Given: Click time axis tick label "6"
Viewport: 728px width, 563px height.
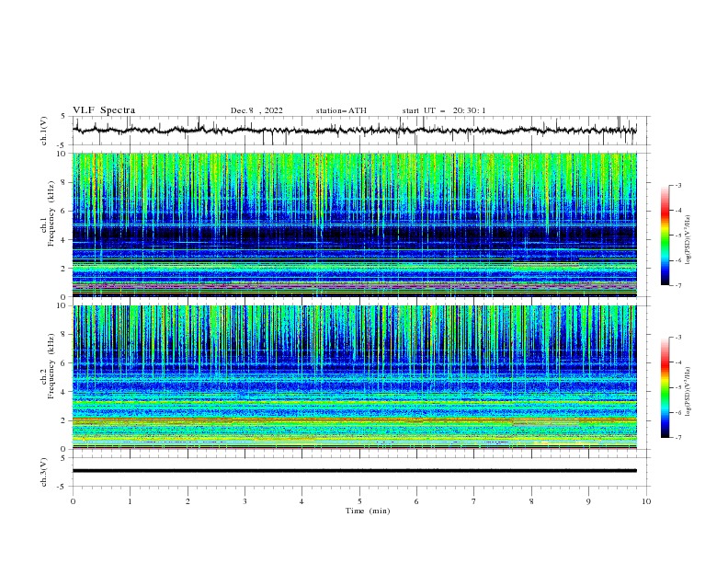Looking at the screenshot, I should [x=416, y=501].
